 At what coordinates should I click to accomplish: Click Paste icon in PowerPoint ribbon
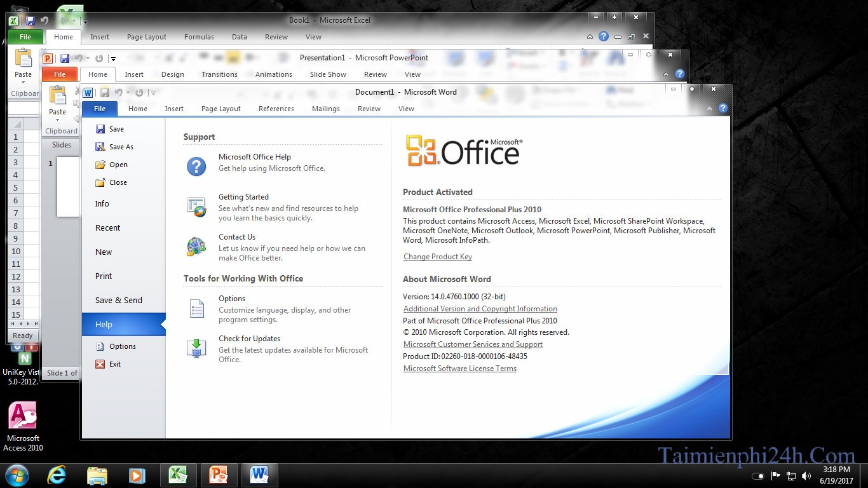tap(58, 95)
